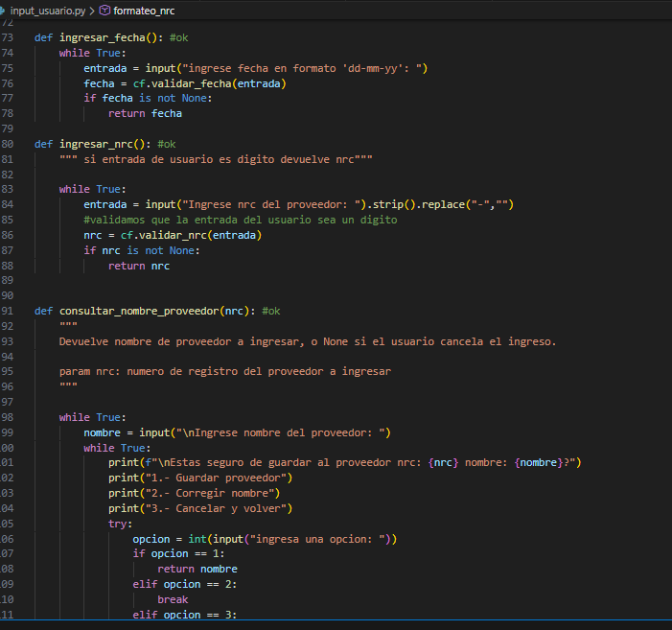
Task: Click the breadcrumb chevron separator after input_usuario.py
Action: pyautogui.click(x=92, y=10)
